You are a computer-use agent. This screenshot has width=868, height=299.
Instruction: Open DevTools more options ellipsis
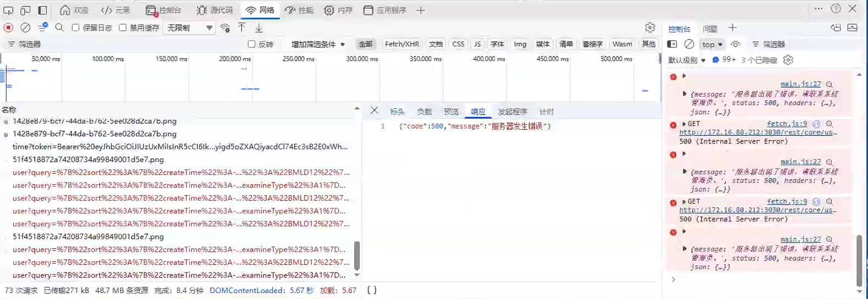pyautogui.click(x=819, y=9)
